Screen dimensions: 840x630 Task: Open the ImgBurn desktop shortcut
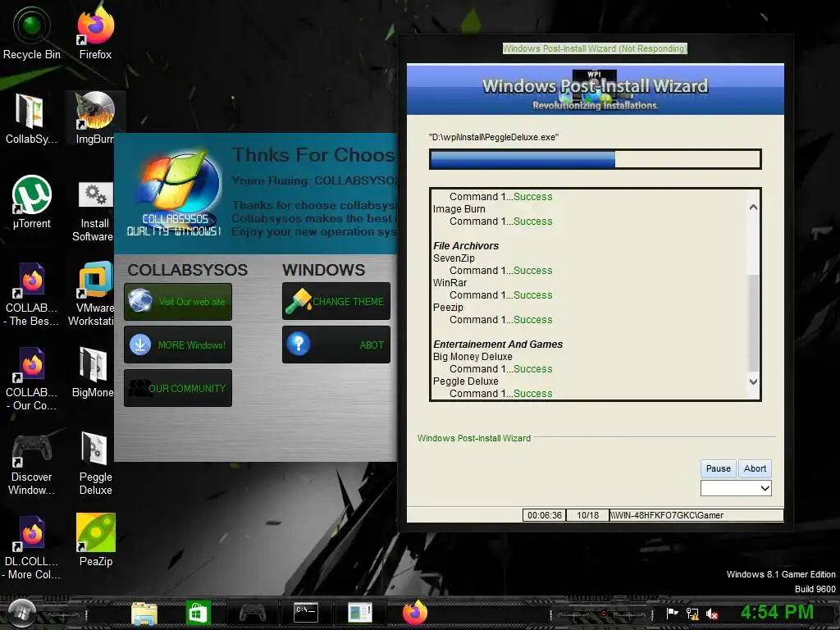click(95, 118)
